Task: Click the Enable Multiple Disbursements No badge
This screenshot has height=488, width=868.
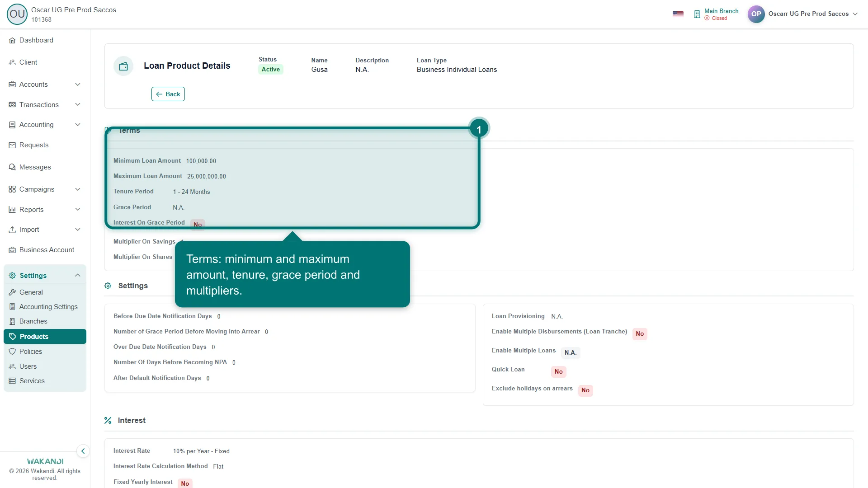Action: [640, 334]
